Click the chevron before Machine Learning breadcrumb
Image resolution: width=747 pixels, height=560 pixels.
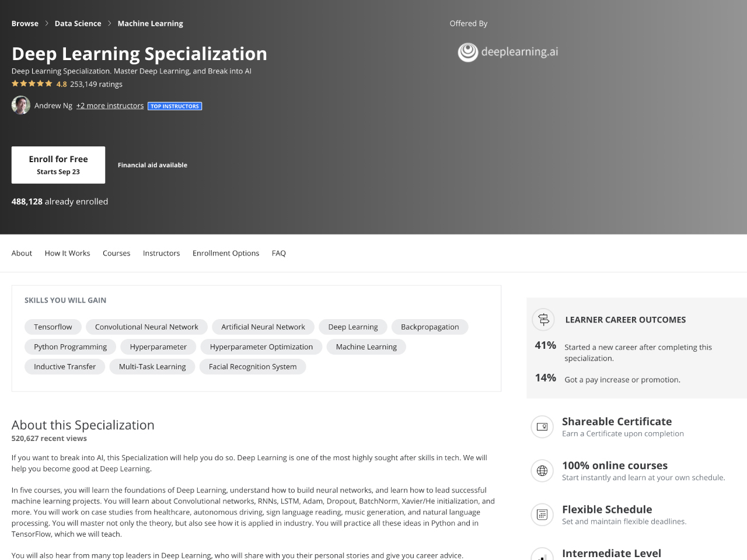click(109, 23)
